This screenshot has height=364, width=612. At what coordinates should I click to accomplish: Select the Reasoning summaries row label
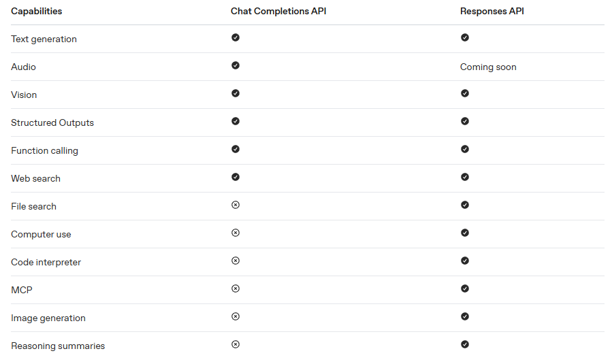58,346
